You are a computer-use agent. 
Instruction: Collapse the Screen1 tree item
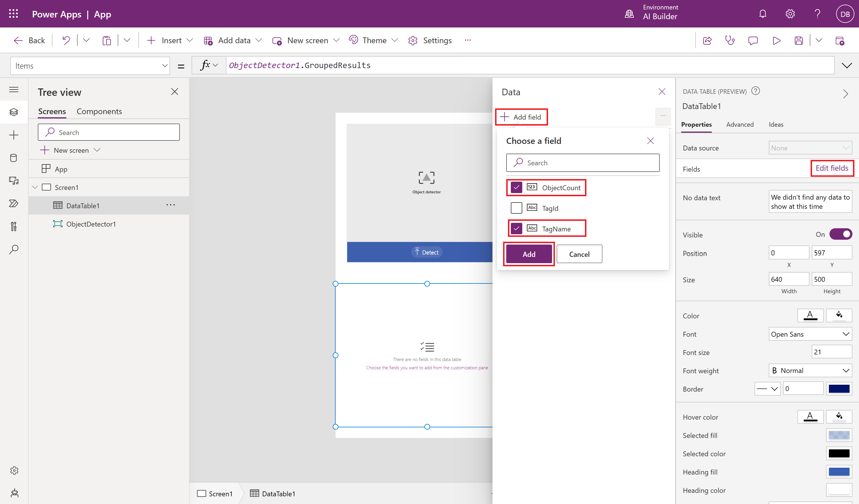click(34, 187)
